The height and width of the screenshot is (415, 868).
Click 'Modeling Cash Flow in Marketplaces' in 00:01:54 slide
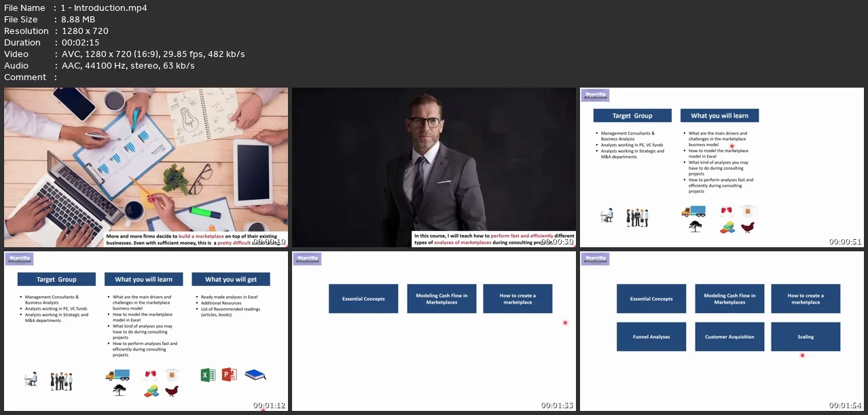pyautogui.click(x=729, y=299)
